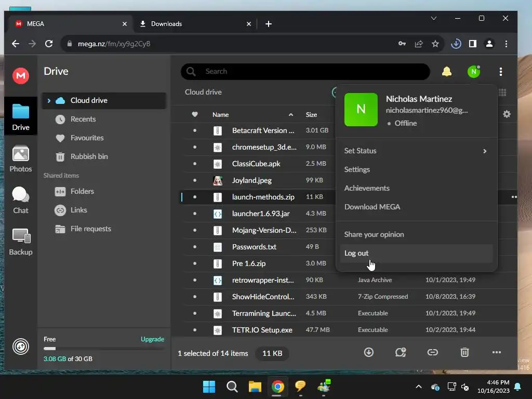Open the Photos section

tap(21, 159)
